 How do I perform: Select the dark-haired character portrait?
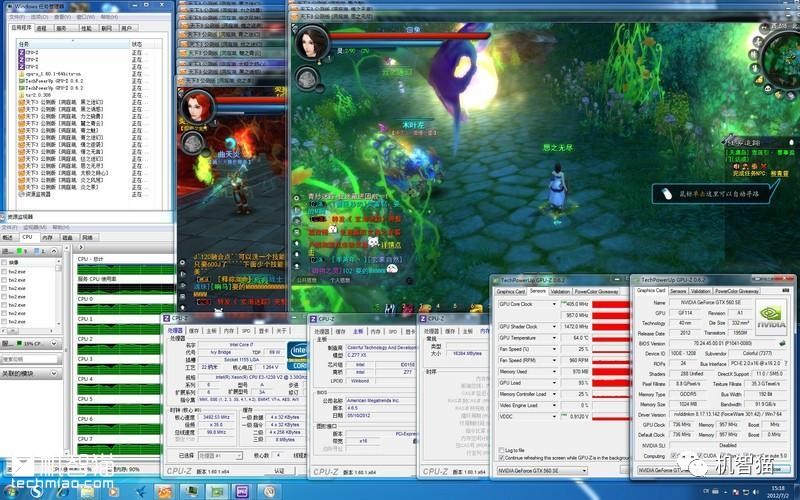(312, 44)
